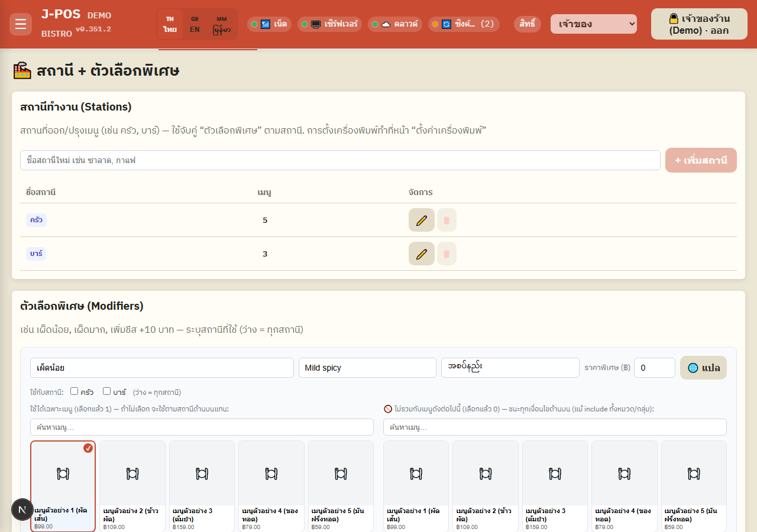Switch language to ไทย (TH)

170,24
